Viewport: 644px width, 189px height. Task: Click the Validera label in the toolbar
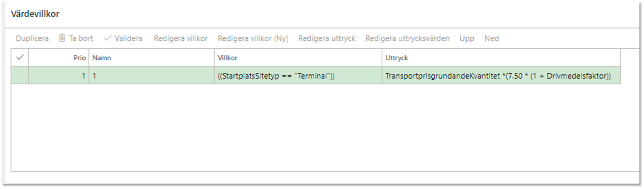(x=129, y=38)
